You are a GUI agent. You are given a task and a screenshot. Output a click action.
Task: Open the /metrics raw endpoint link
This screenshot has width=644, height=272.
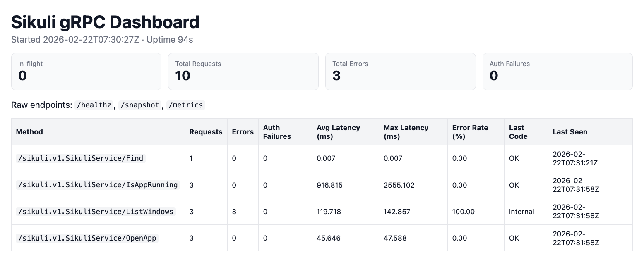pyautogui.click(x=186, y=105)
